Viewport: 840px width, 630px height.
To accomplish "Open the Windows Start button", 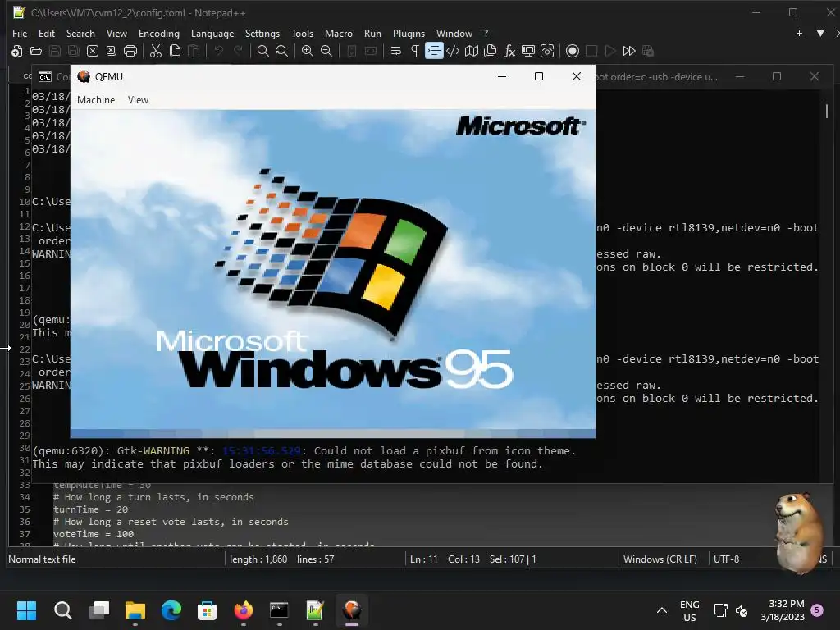I will pos(26,610).
